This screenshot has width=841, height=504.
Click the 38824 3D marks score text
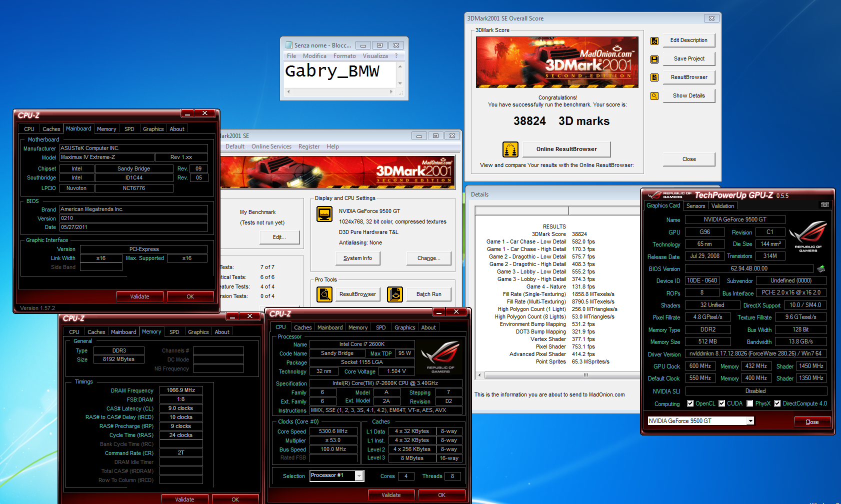[x=561, y=121]
